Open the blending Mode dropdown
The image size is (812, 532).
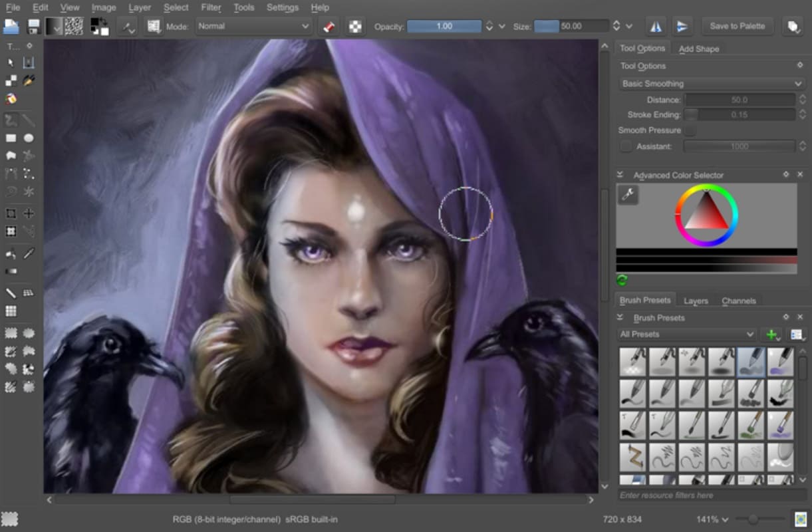(253, 26)
